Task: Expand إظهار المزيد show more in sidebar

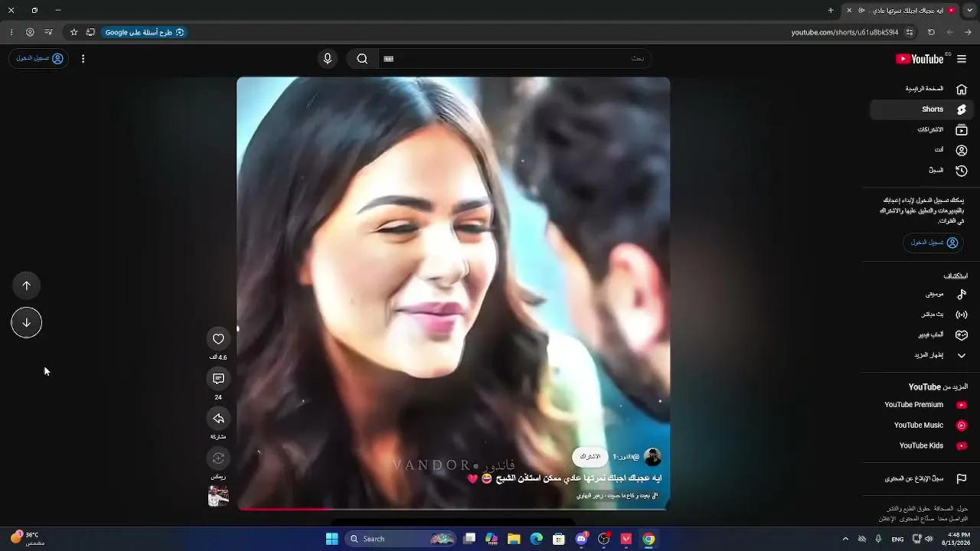Action: point(921,355)
